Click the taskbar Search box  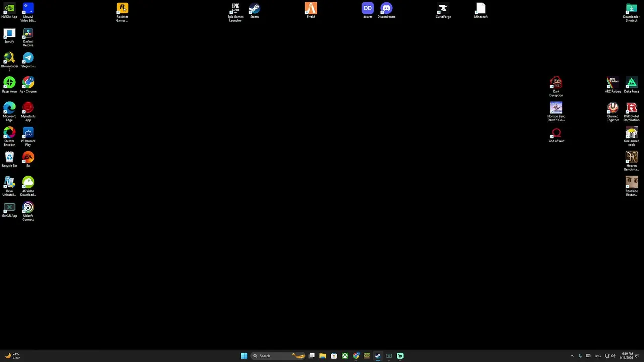pos(278,356)
